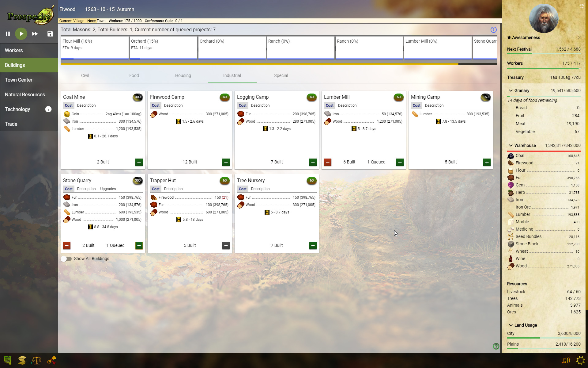Viewport: 588px width, 368px height.
Task: Open game settings gear at bottom-right
Action: tap(581, 360)
